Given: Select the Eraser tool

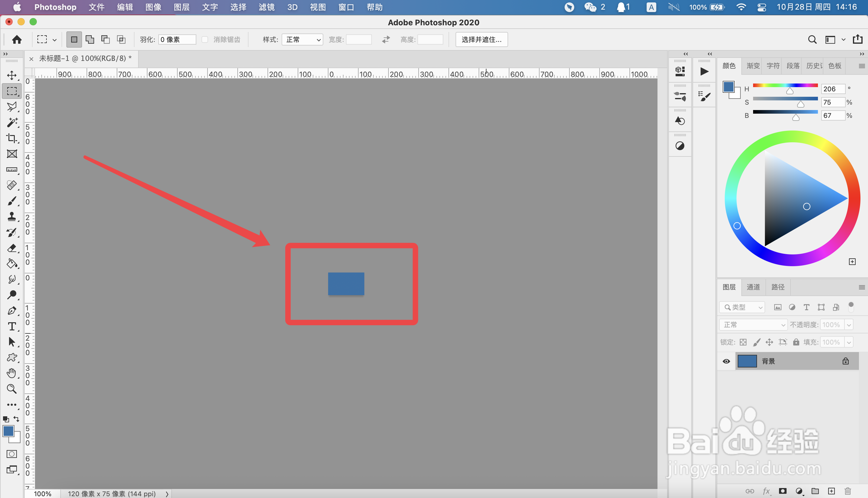Looking at the screenshot, I should (12, 248).
